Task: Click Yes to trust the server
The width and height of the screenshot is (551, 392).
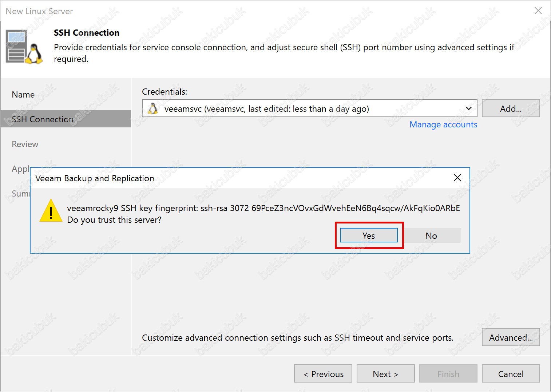Action: pyautogui.click(x=369, y=235)
